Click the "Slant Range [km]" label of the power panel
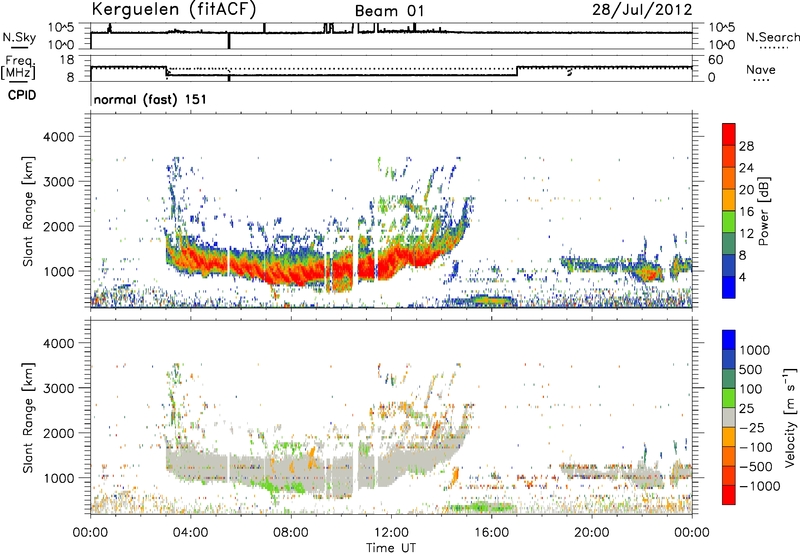This screenshot has width=800, height=554. (x=28, y=211)
